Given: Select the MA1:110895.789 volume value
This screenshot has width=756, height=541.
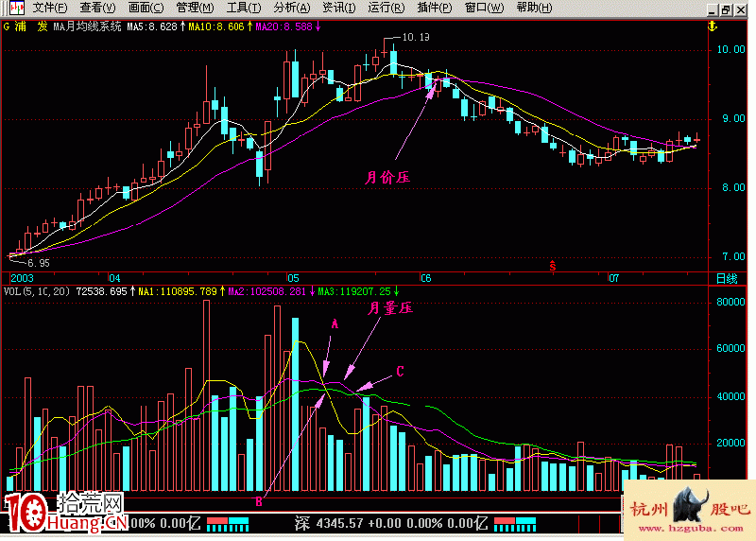Looking at the screenshot, I should coord(178,291).
